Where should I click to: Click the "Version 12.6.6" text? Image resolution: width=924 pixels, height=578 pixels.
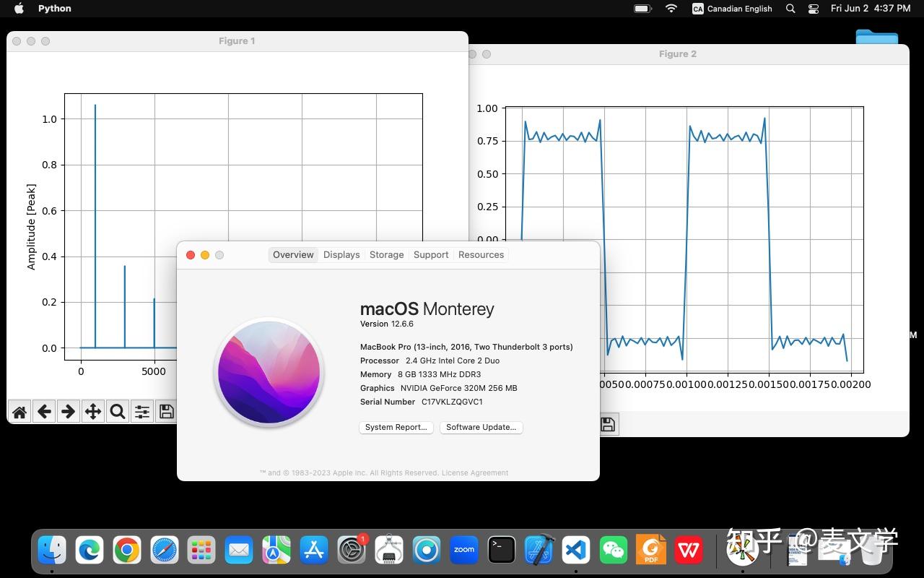387,324
